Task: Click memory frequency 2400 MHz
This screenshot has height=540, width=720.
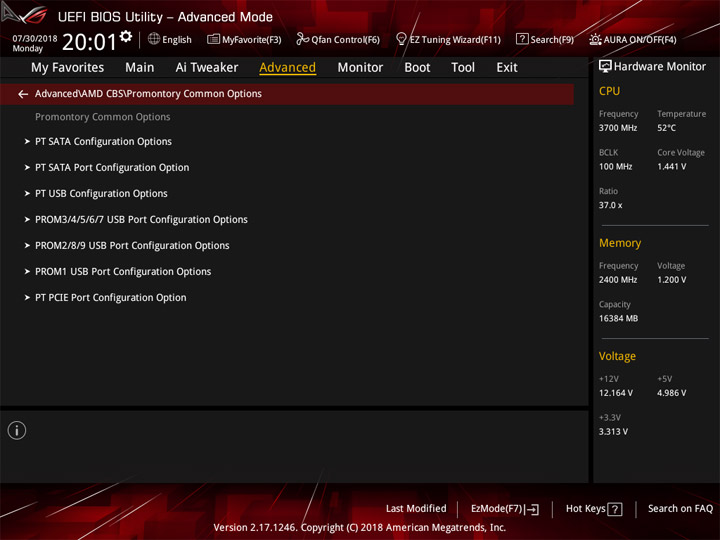Action: [618, 280]
